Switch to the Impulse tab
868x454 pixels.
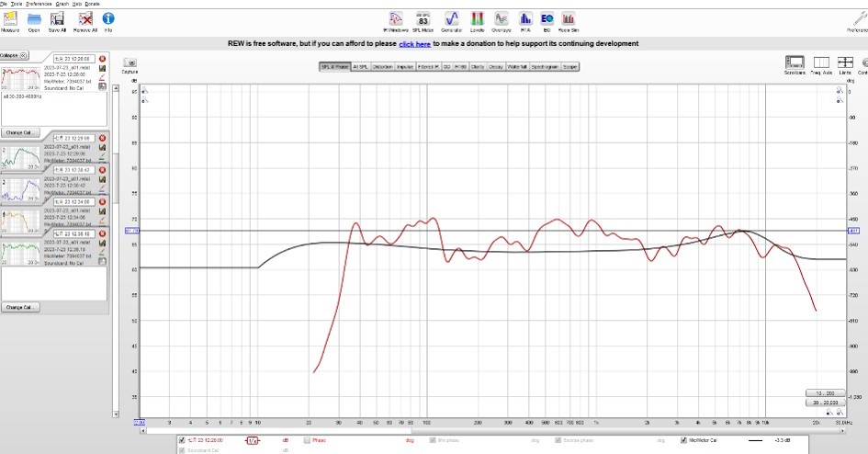[x=405, y=66]
